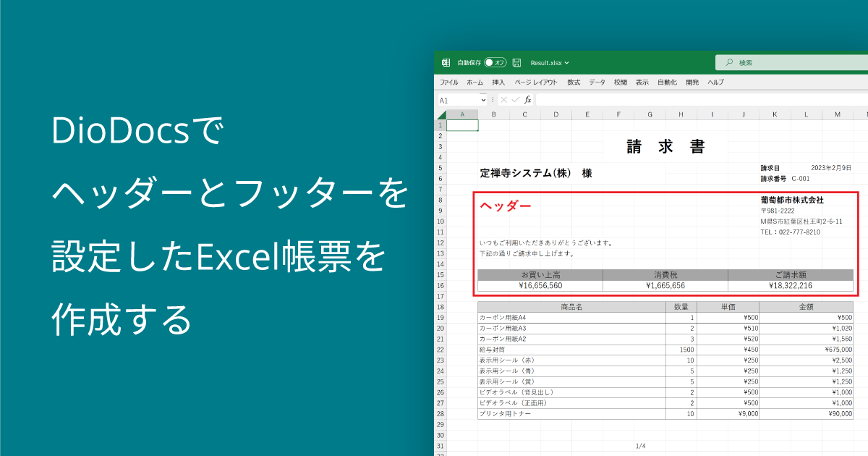Open the Result.xlsx filename dropdown
The image size is (868, 456).
566,62
